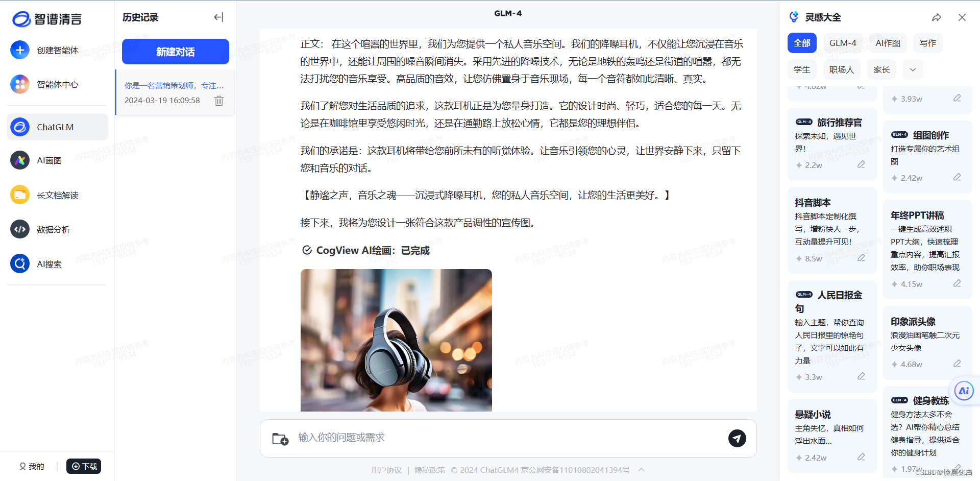Select the AI作图 category tab
This screenshot has width=980, height=481.
click(x=888, y=43)
